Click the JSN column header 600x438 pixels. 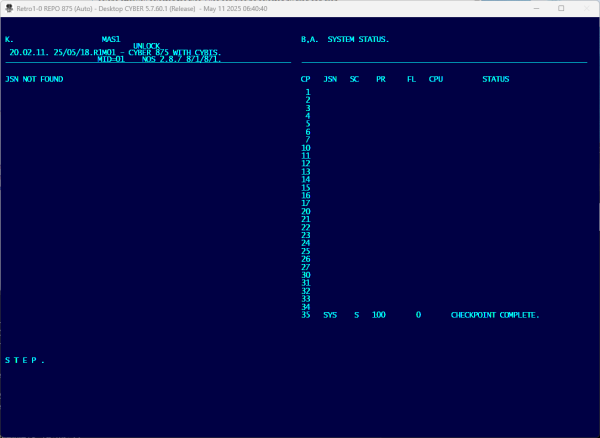click(330, 78)
